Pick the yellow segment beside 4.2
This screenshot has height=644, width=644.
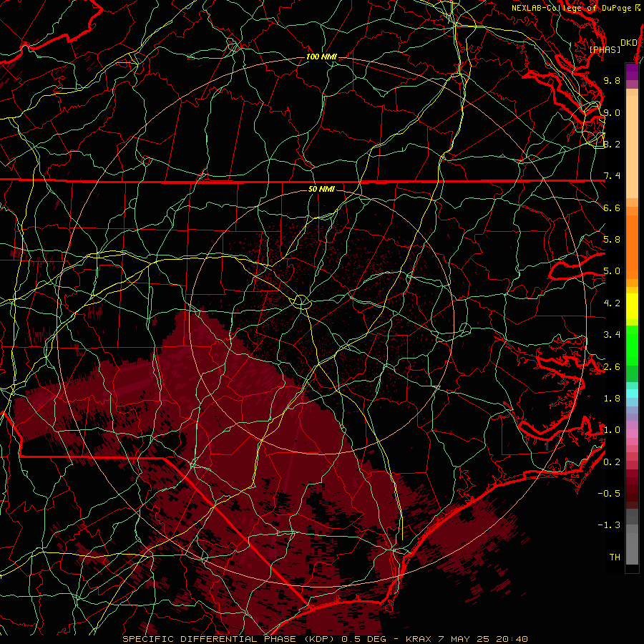pyautogui.click(x=632, y=306)
